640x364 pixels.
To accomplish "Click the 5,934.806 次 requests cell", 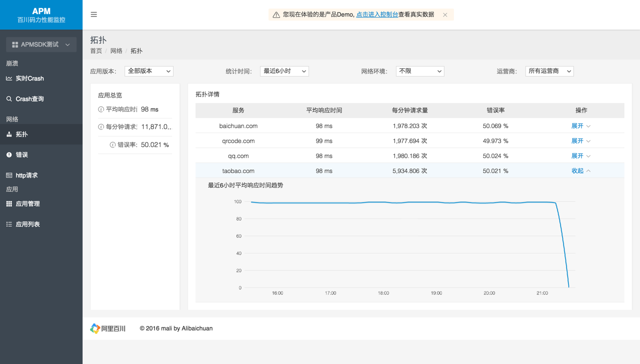I will click(x=410, y=171).
